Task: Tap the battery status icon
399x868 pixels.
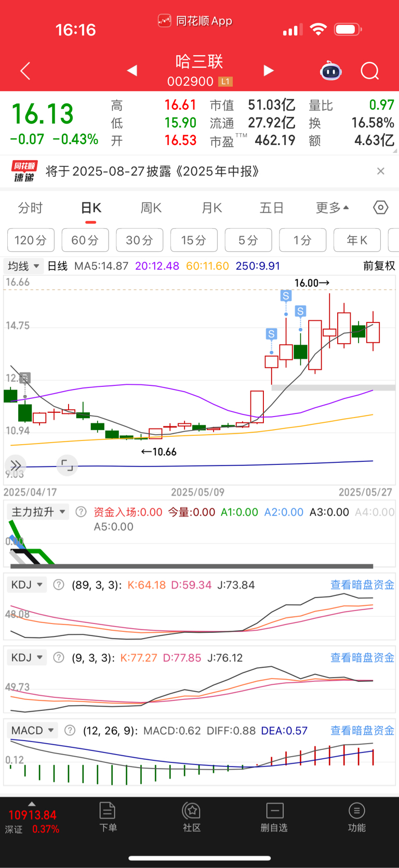Action: coord(348,29)
